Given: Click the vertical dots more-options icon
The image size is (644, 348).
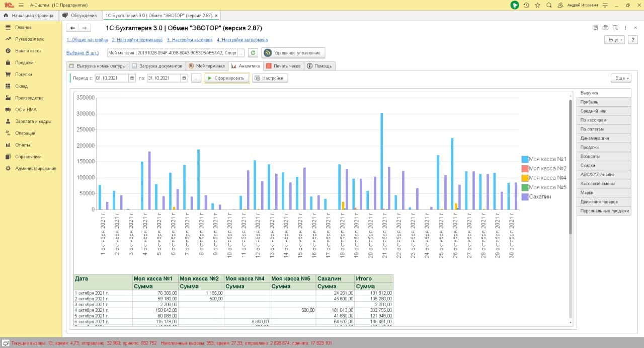Looking at the screenshot, I should click(x=625, y=28).
